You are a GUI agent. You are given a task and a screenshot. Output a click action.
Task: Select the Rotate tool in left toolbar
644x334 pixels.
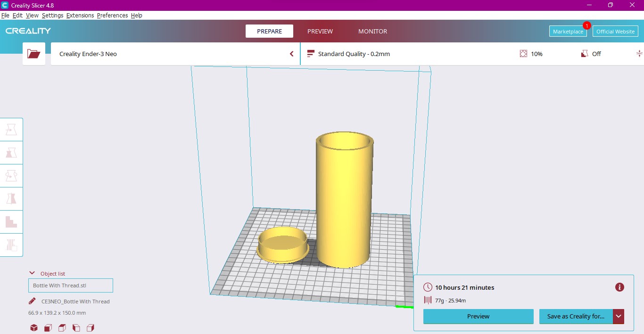point(11,176)
